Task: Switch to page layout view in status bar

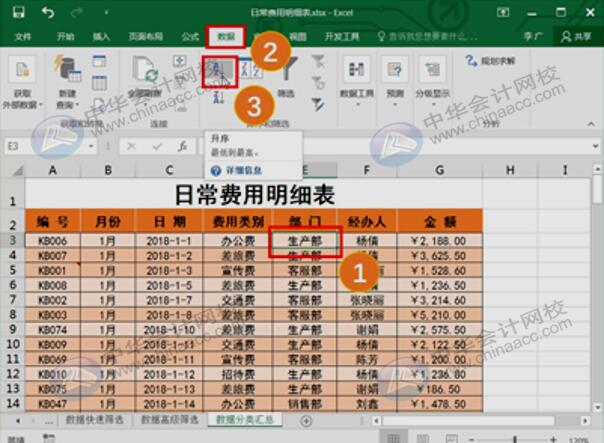Action: tap(423, 438)
